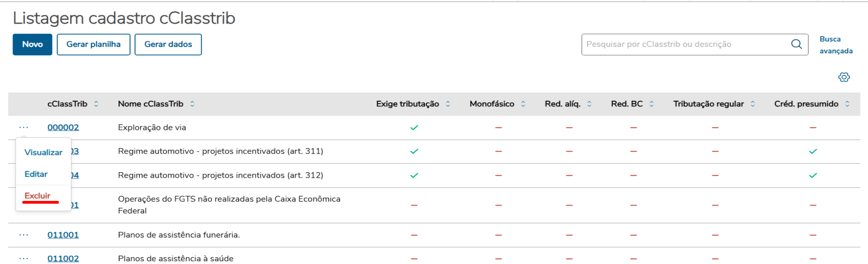Choose Editar in the row menu
868x264 pixels.
[x=36, y=174]
